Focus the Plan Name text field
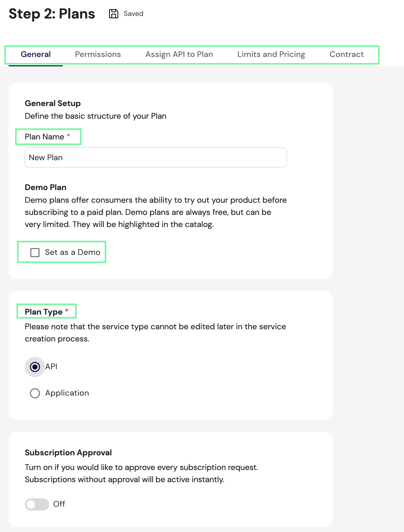 point(156,157)
